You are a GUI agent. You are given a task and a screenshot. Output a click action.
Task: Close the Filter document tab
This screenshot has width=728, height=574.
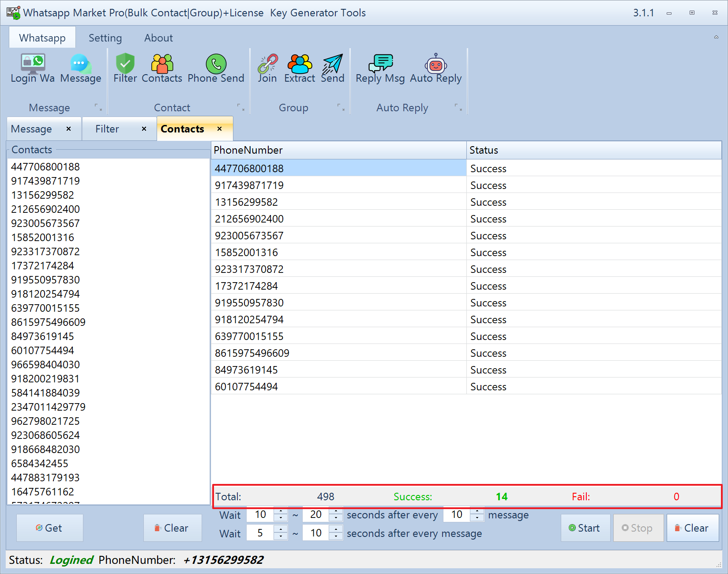point(144,128)
